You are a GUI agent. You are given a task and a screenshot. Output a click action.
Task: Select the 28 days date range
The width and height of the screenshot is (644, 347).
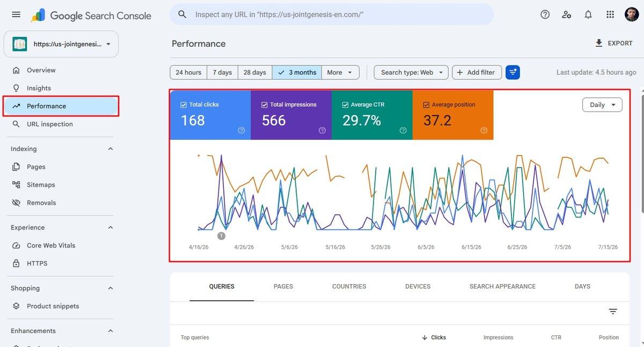tap(255, 73)
